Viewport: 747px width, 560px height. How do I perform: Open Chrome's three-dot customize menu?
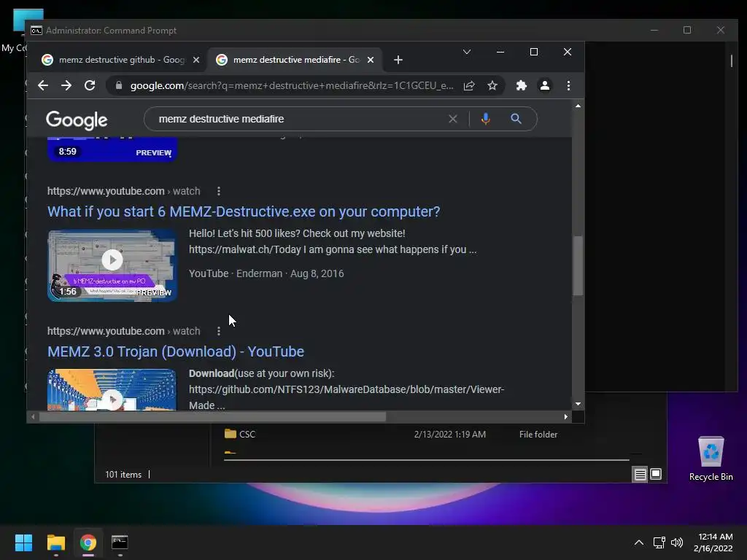[x=568, y=86]
